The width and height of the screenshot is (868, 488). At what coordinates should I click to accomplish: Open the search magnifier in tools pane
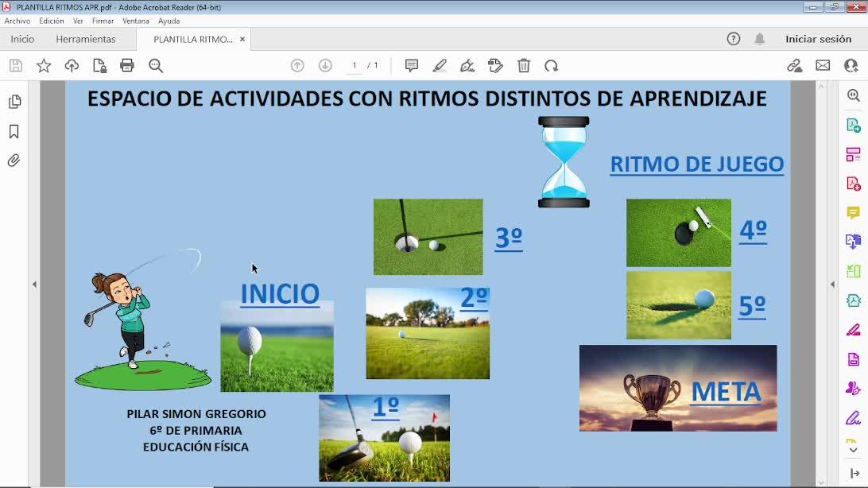[854, 95]
